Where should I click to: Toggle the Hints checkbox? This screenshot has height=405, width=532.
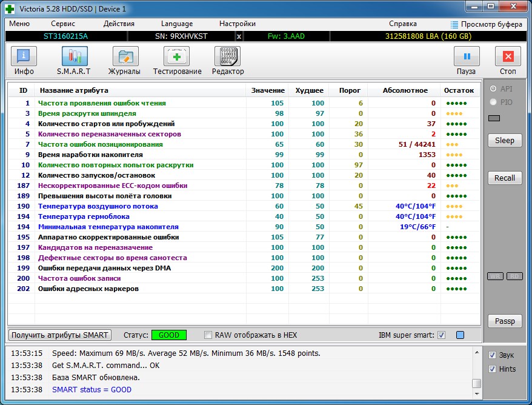pyautogui.click(x=492, y=369)
